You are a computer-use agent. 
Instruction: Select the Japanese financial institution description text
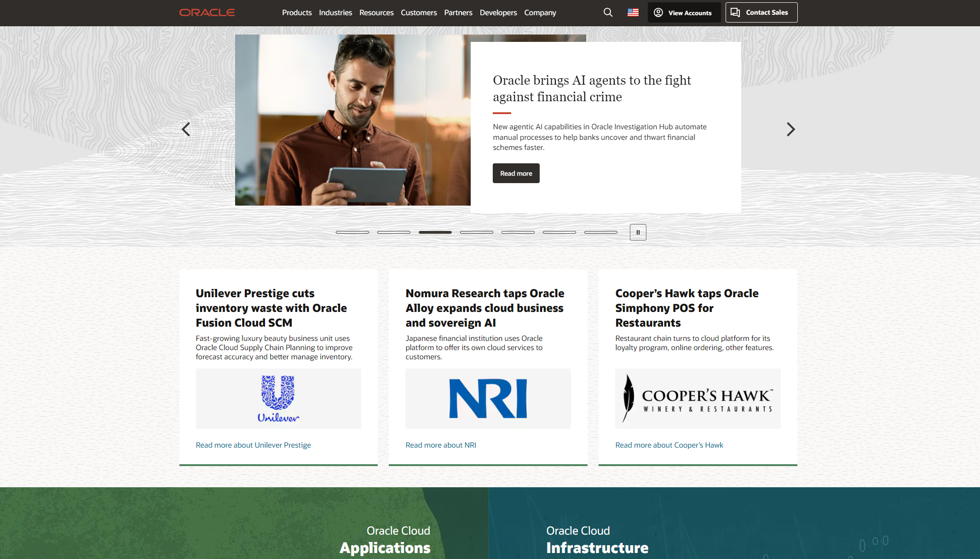tap(474, 347)
